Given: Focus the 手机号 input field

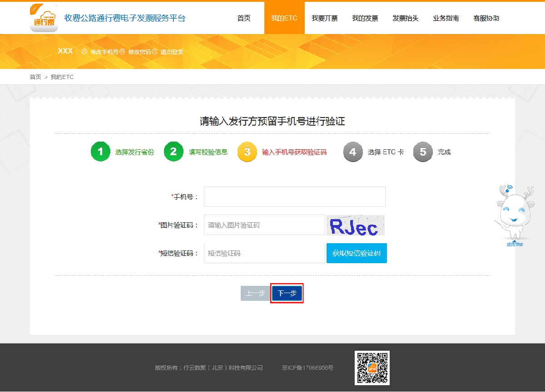Looking at the screenshot, I should click(294, 196).
